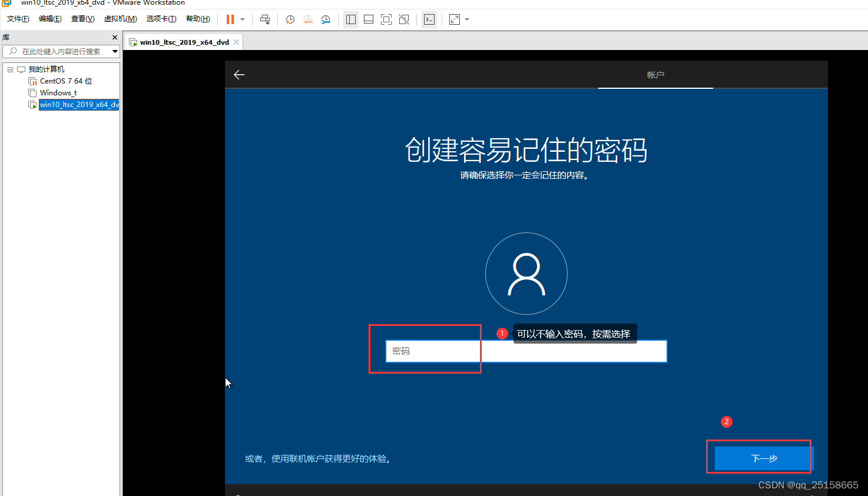Open the 查看(V) menu

click(x=82, y=19)
